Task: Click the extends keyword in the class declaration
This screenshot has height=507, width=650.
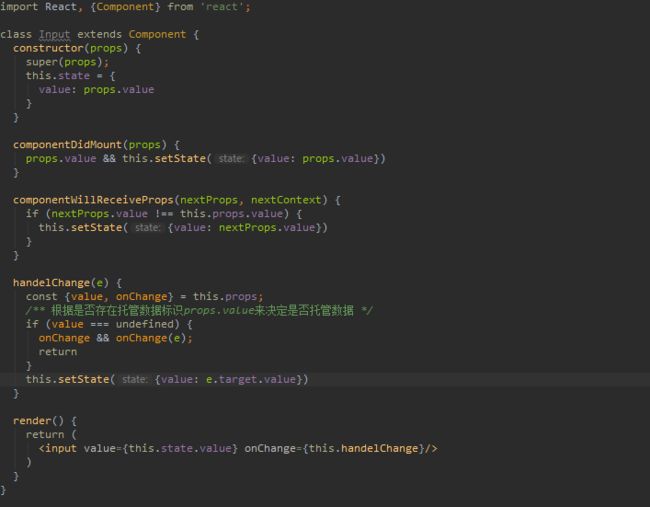Action: [99, 34]
